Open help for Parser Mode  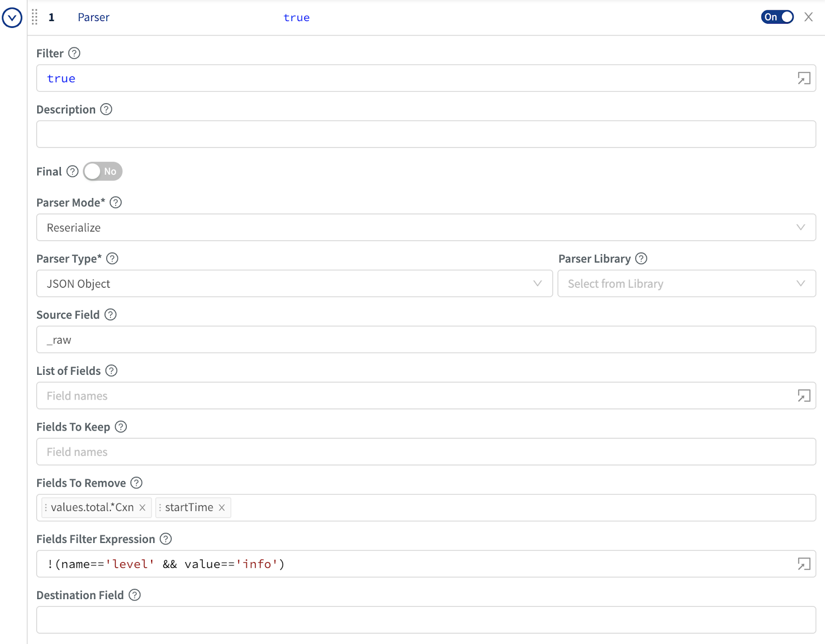click(x=116, y=203)
